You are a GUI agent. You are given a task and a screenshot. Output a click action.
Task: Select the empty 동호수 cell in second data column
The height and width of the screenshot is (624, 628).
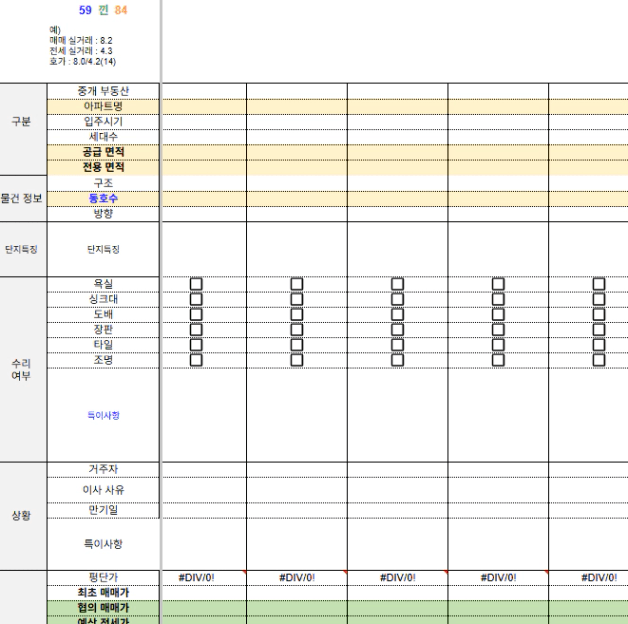pos(297,199)
